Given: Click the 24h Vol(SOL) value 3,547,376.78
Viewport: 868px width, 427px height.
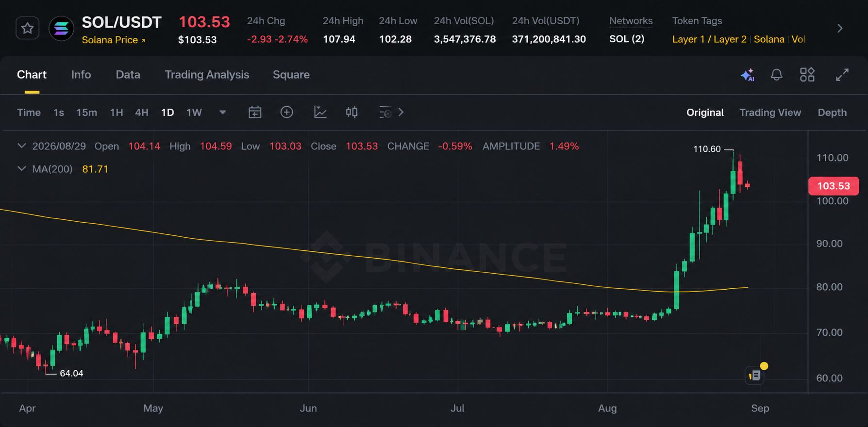Looking at the screenshot, I should click(x=465, y=39).
